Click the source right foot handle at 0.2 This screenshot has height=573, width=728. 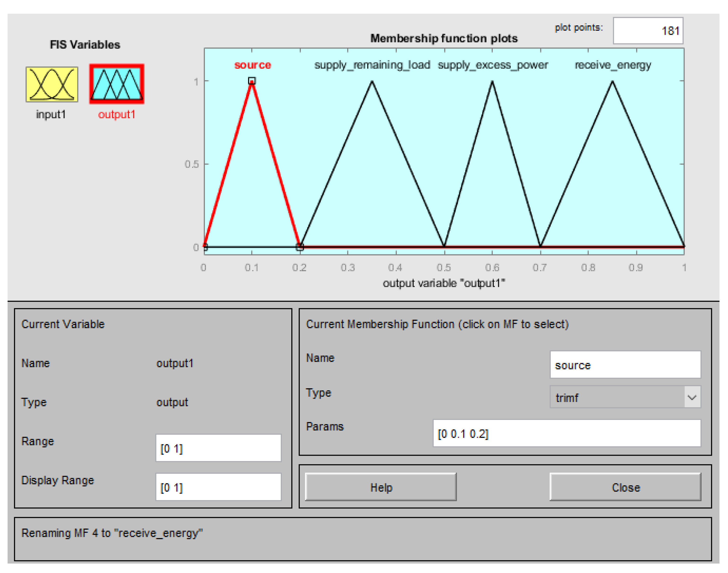(x=300, y=247)
